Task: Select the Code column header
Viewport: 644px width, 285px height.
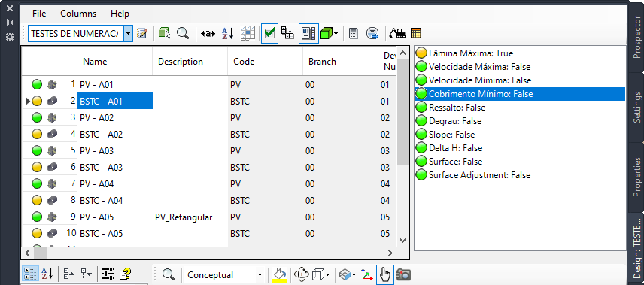Action: [266, 61]
